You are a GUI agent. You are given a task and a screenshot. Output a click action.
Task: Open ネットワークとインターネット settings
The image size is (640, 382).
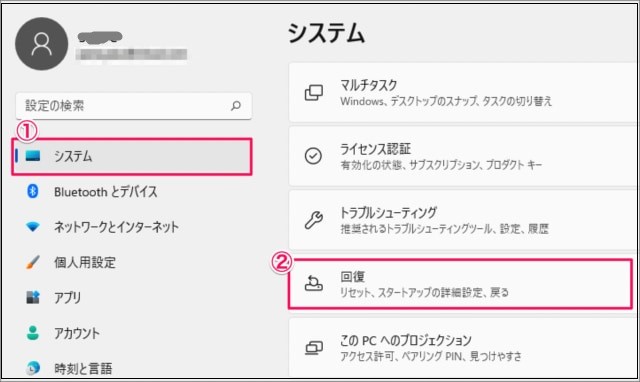pyautogui.click(x=116, y=227)
